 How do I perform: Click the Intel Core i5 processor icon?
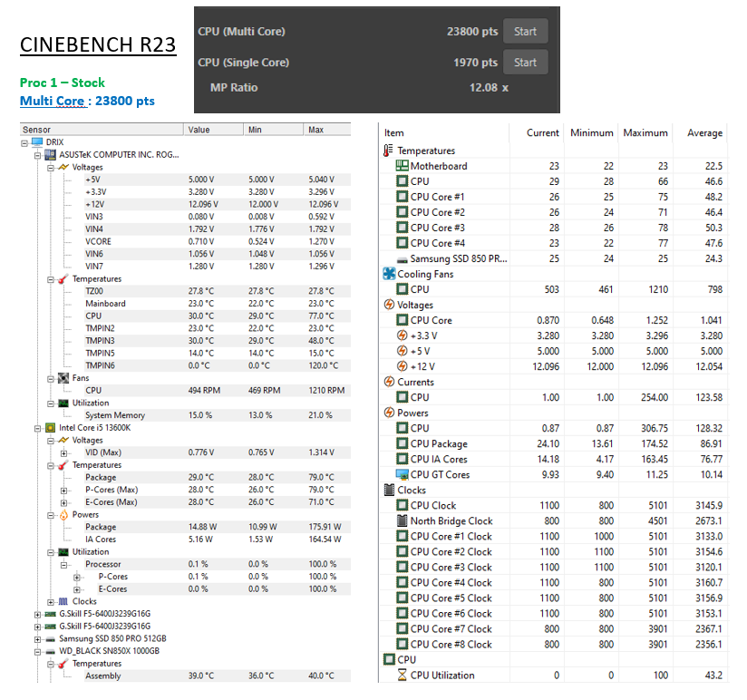click(x=50, y=427)
